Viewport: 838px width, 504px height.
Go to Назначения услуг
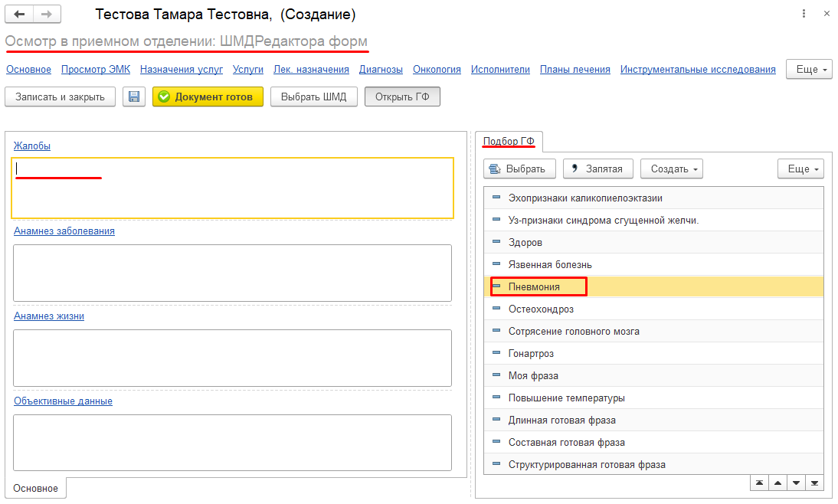pos(182,70)
